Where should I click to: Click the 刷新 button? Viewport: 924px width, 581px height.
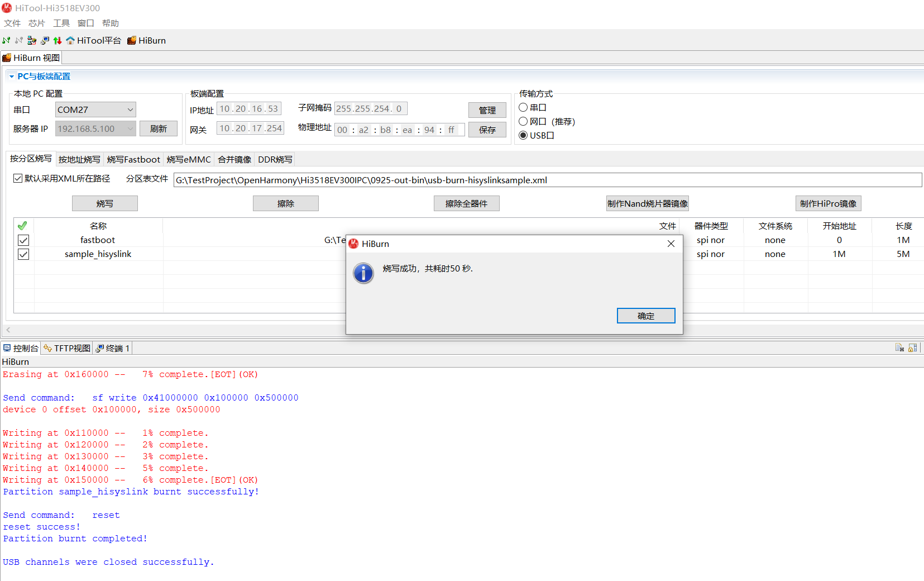(x=159, y=128)
